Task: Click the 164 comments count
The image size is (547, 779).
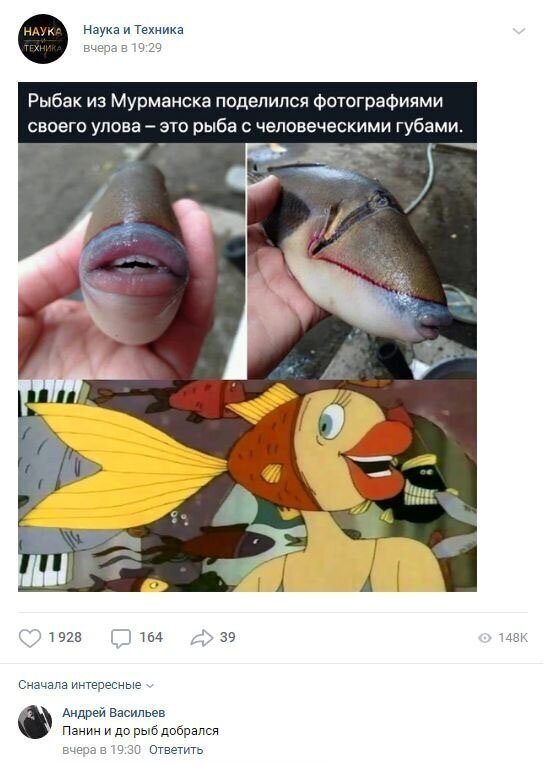Action: click(x=151, y=637)
